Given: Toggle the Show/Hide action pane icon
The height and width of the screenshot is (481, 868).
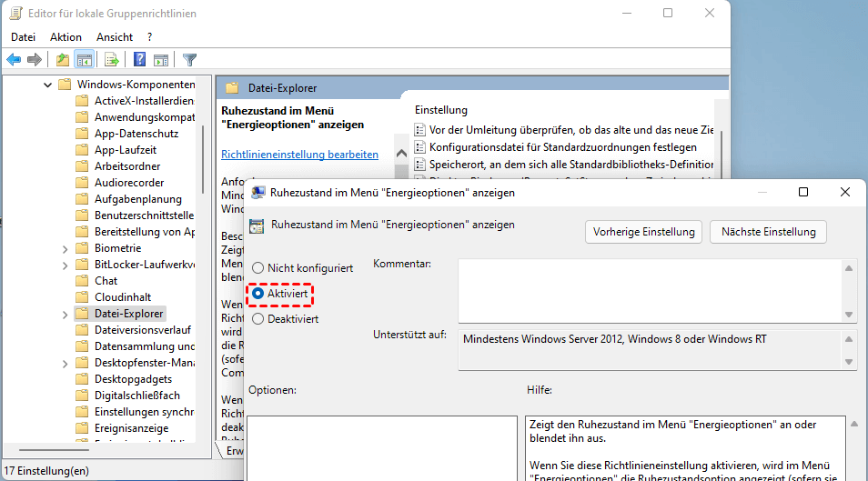Looking at the screenshot, I should pyautogui.click(x=161, y=60).
